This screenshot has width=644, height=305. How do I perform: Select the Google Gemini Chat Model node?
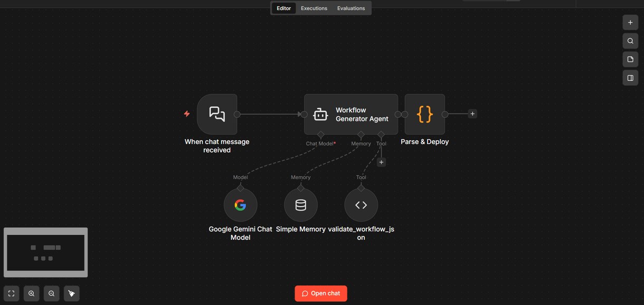240,205
